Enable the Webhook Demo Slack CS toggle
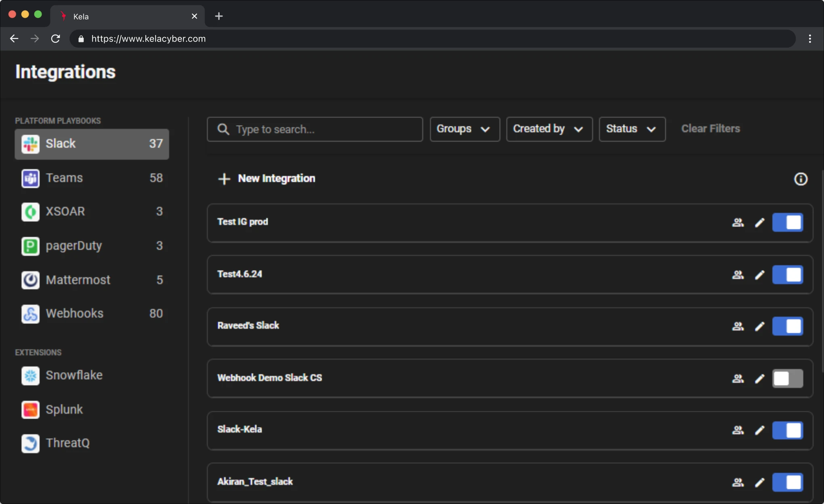 coord(788,379)
